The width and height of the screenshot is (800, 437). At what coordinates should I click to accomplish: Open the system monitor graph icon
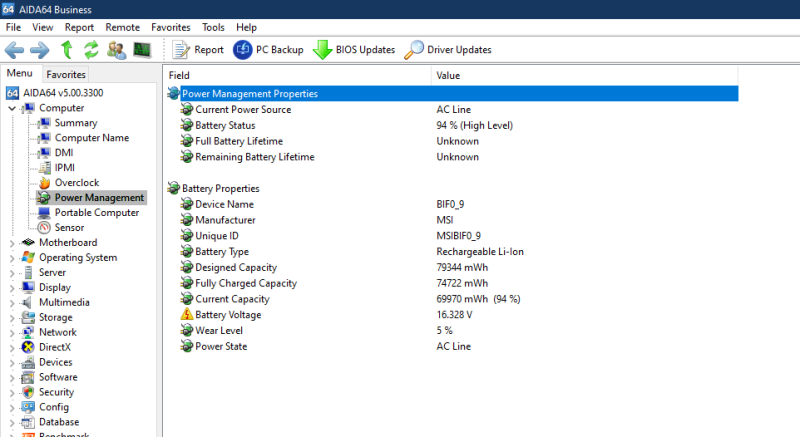[142, 50]
